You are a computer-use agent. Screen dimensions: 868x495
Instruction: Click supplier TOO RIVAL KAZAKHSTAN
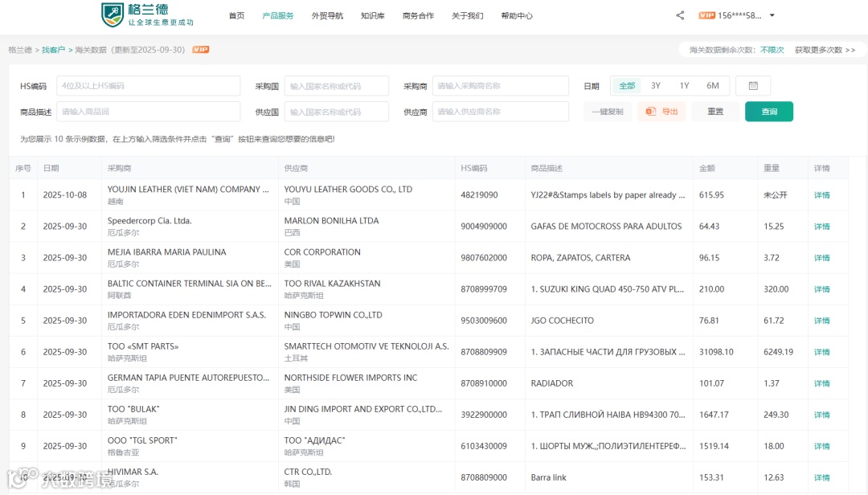[332, 284]
